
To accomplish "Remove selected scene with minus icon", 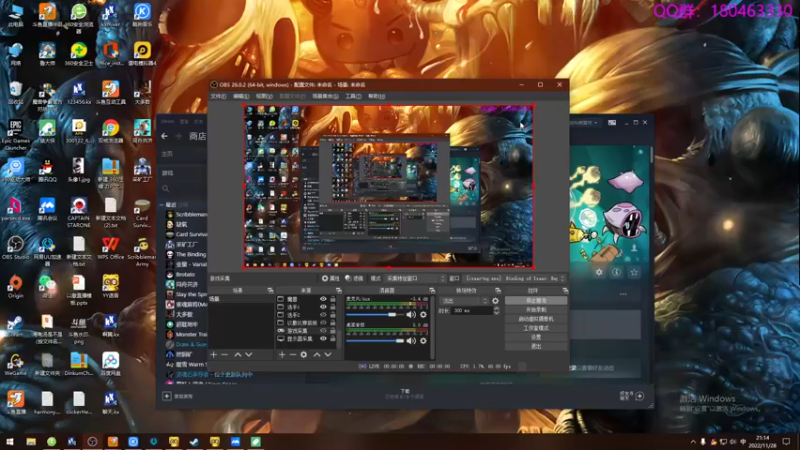I will (x=224, y=355).
